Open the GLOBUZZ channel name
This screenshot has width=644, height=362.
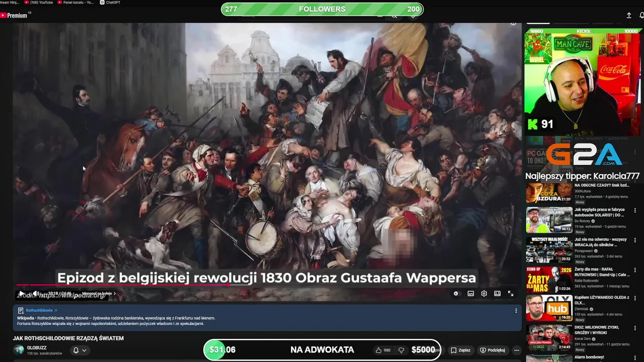[37, 348]
